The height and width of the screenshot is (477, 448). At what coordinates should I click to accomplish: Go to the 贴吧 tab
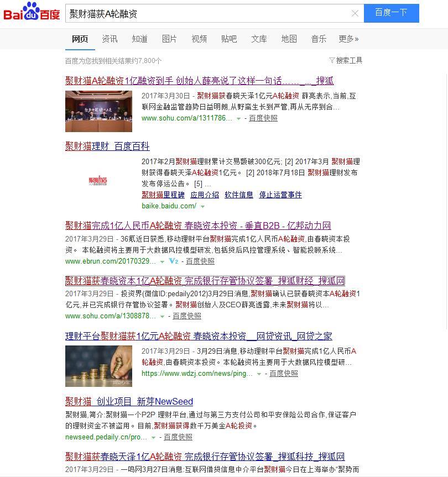point(229,39)
